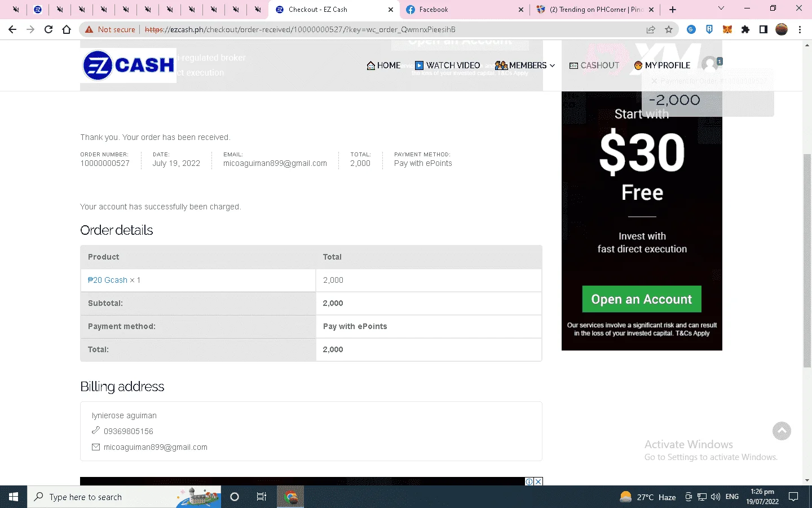Open Task View in the taskbar
812x508 pixels.
pos(261,497)
